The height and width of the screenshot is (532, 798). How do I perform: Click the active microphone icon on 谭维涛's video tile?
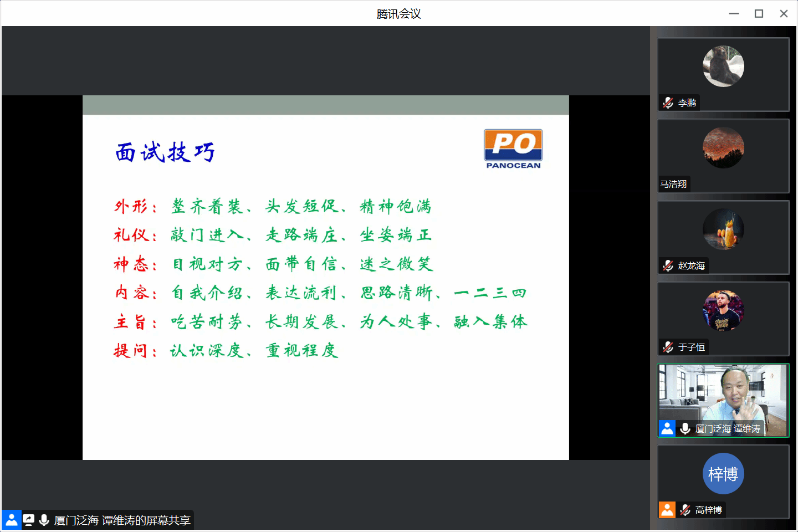click(x=685, y=428)
